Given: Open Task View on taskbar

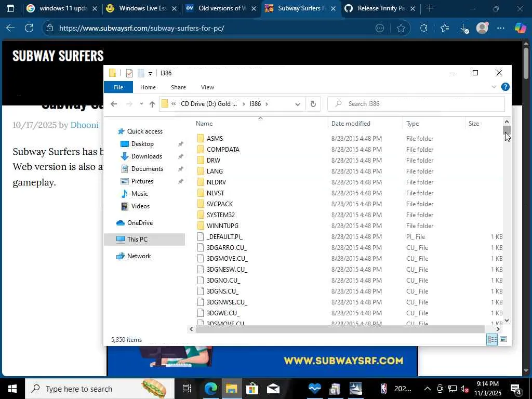Looking at the screenshot, I should point(187,389).
